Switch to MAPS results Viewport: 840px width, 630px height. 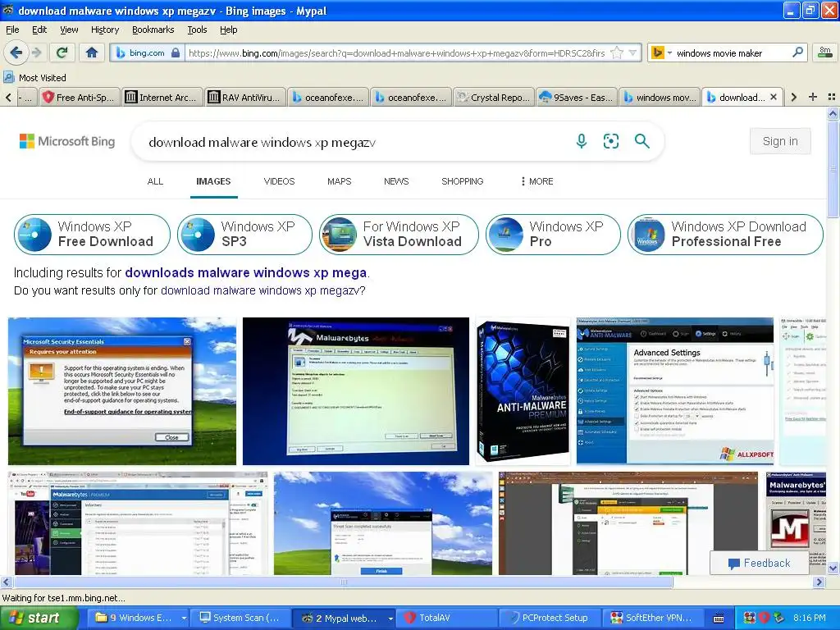pos(339,181)
